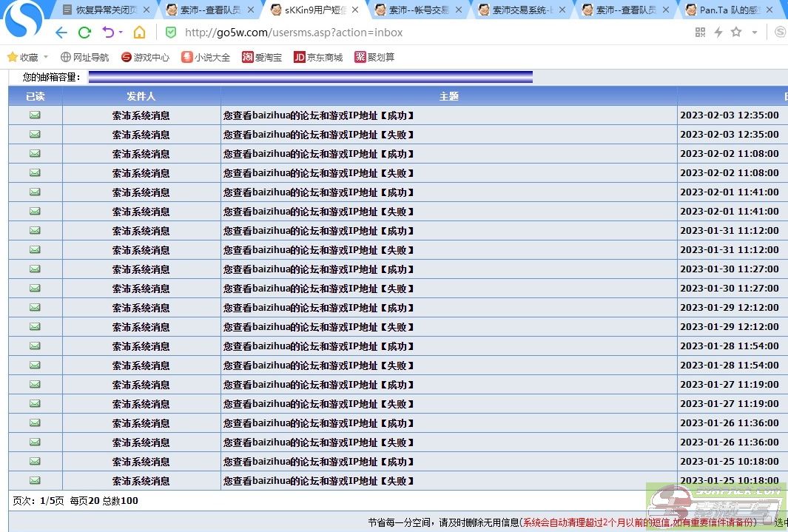The width and height of the screenshot is (788, 532).
Task: Open the 游戏中心 bookmark
Action: (145, 57)
